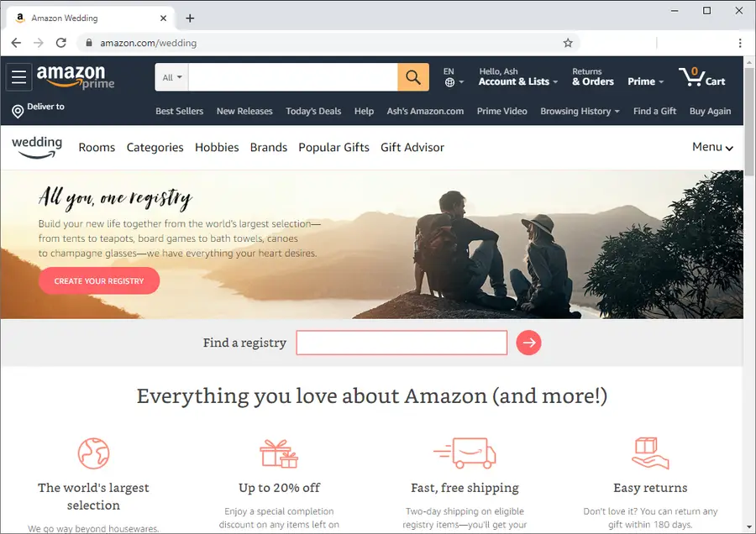
Task: Expand the All search category dropdown
Action: pos(172,77)
